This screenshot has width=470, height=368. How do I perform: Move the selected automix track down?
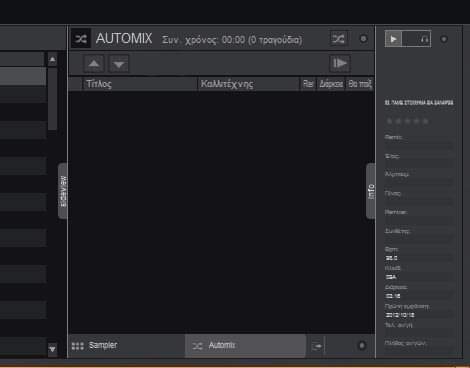coord(119,63)
